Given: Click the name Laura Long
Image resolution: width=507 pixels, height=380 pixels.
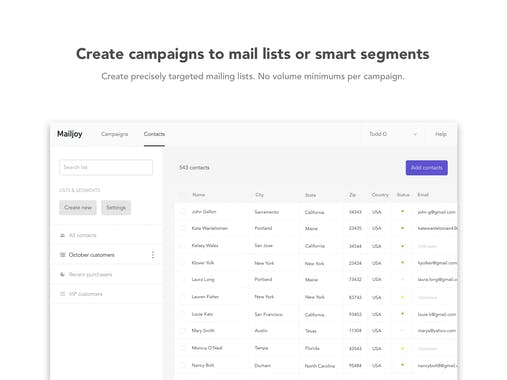Looking at the screenshot, I should 203,279.
